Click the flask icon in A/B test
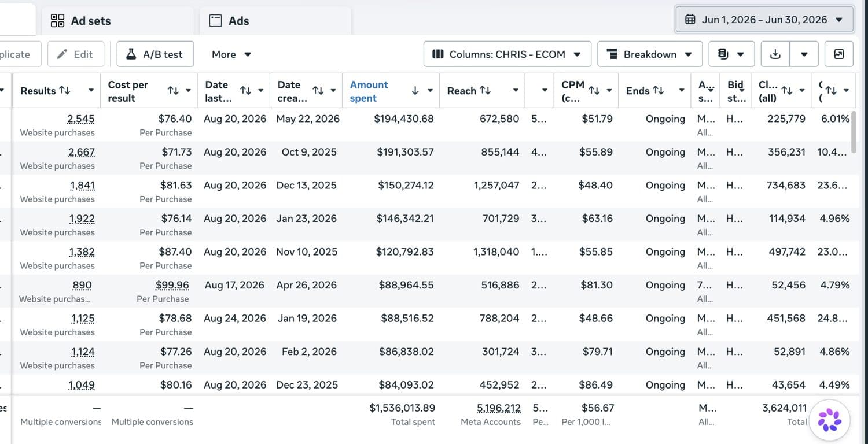 (x=131, y=54)
